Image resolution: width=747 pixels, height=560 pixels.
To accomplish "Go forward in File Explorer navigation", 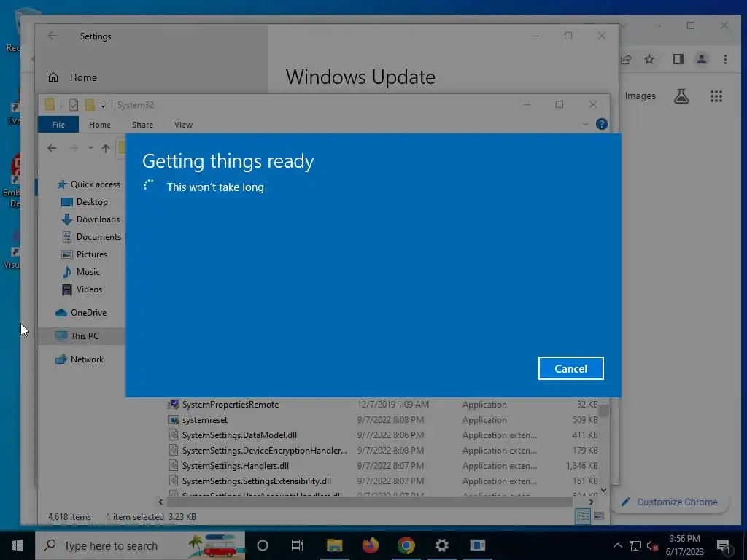I will click(x=74, y=148).
